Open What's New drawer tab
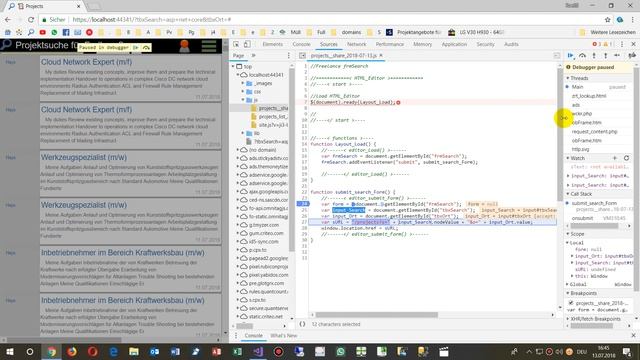Viewport: 640px width, 360px height. tap(283, 336)
